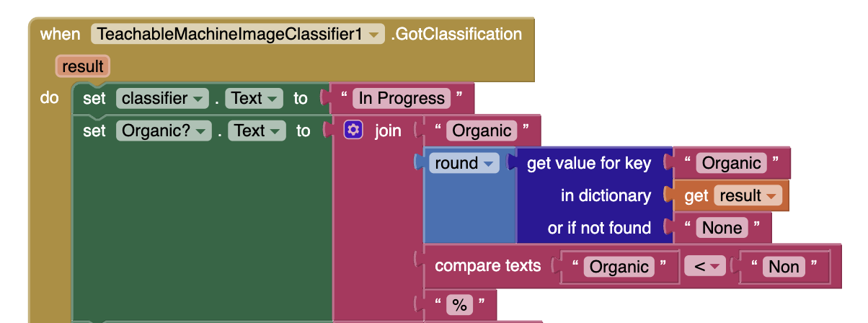Image resolution: width=868 pixels, height=323 pixels.
Task: Click the "In Progress" text field
Action: 402,99
